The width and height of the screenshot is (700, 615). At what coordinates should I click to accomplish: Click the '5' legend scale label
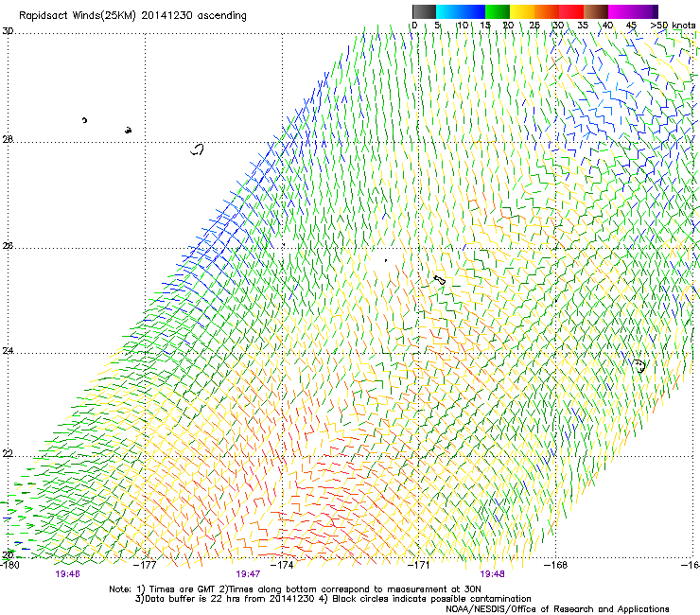click(x=437, y=26)
